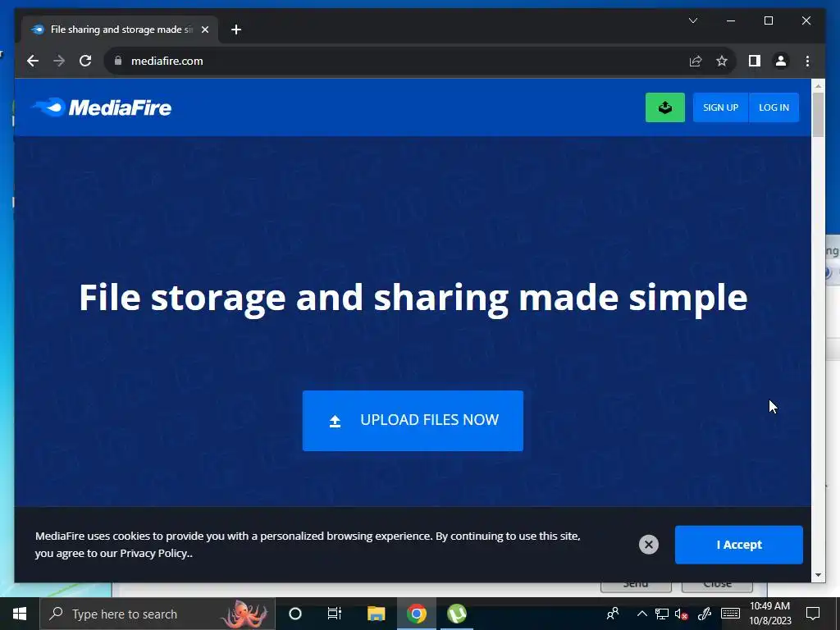Click the green upload icon button
The image size is (840, 630).
click(x=664, y=107)
